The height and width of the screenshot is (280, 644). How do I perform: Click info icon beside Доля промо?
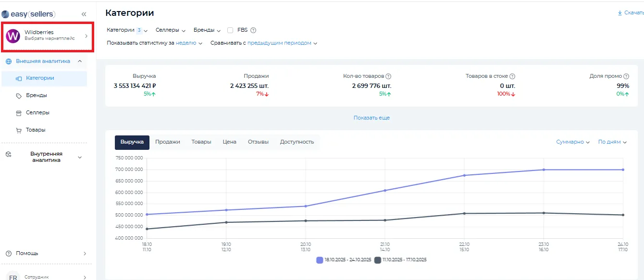tap(626, 76)
